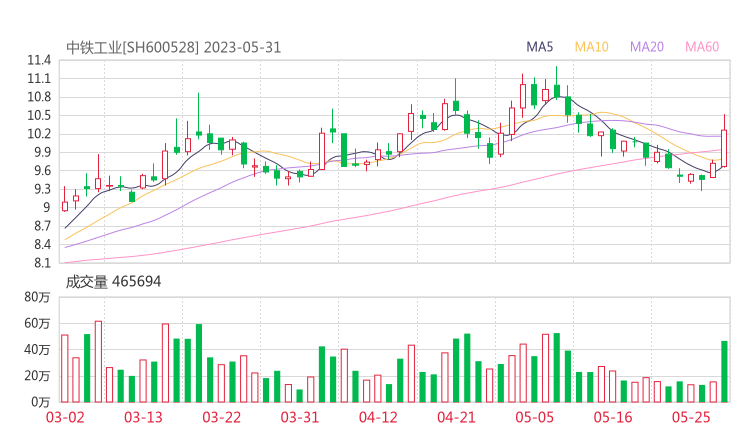
Task: Click the 9.9 price axis label
Action: (x=41, y=152)
